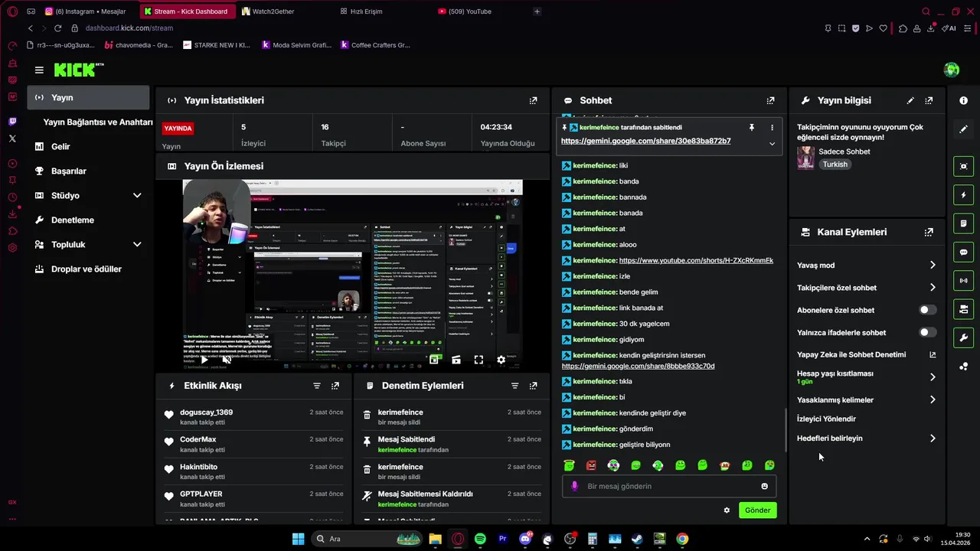The image size is (980, 551).
Task: Toggle the chat bubble icon in right sidebar
Action: [963, 252]
